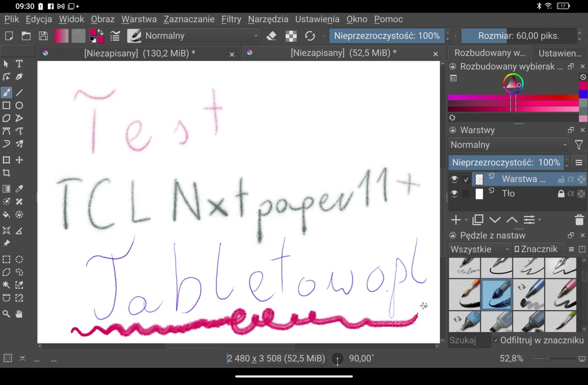Adjust the toolbar Nieprzezroczystość opacity slider
The image size is (588, 385).
click(x=387, y=36)
